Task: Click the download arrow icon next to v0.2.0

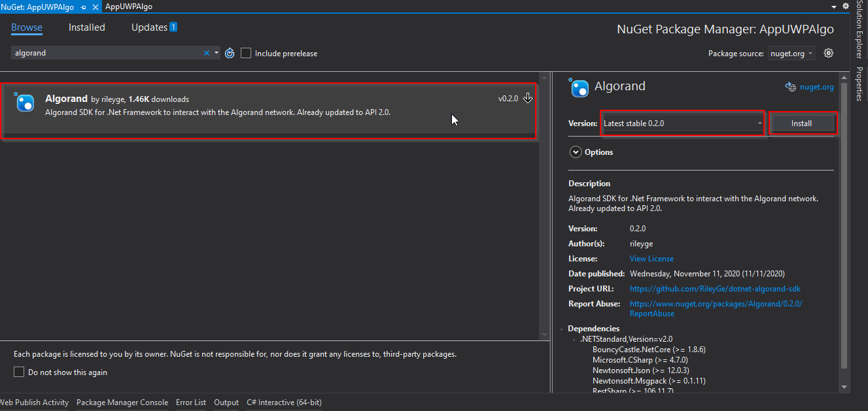Action: [528, 99]
